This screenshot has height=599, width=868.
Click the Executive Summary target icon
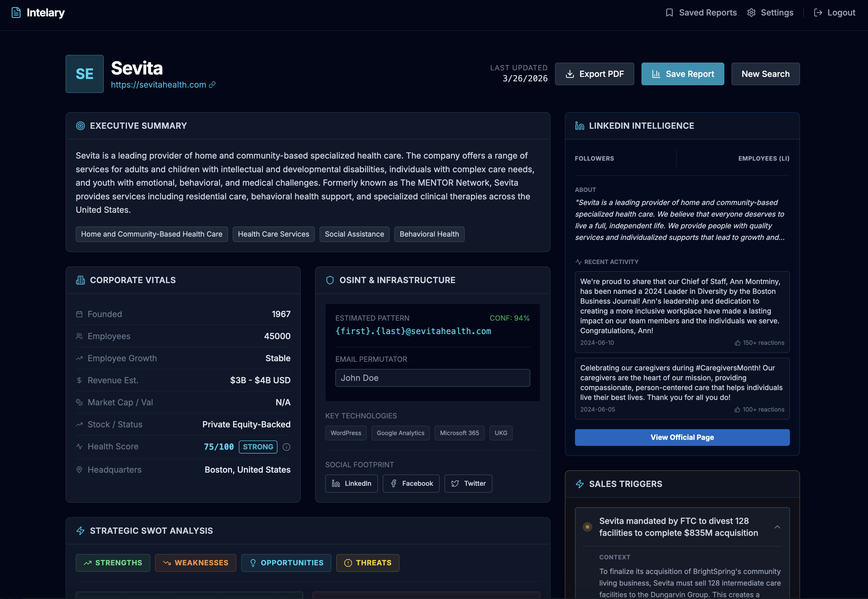(80, 126)
